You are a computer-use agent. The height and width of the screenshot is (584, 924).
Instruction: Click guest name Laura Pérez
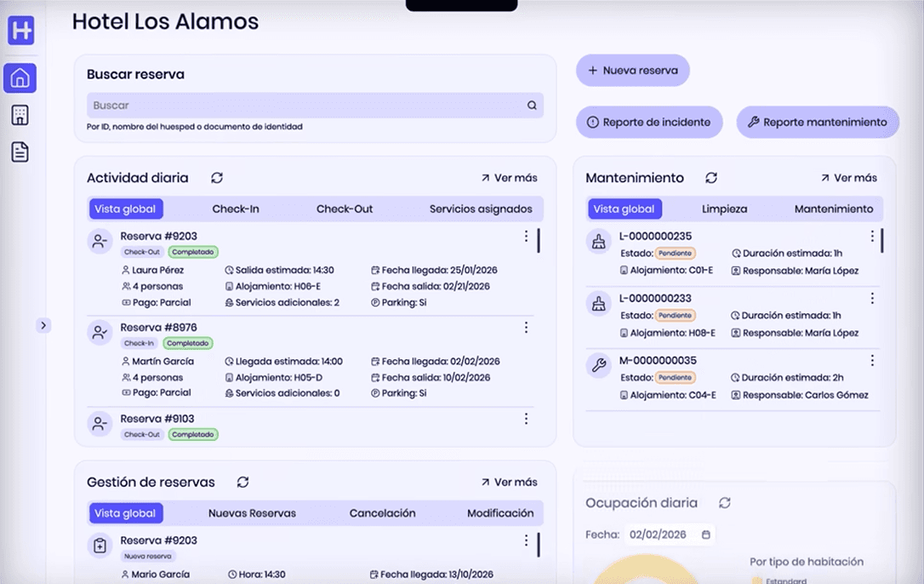tap(158, 270)
